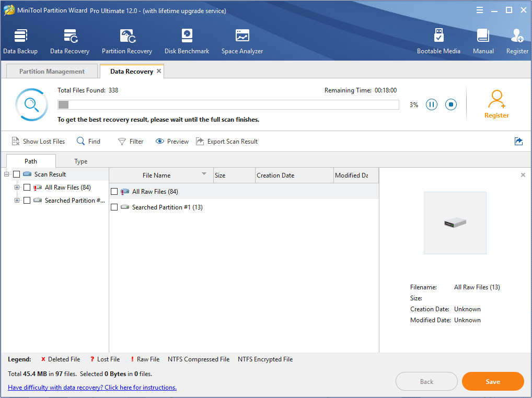
Task: Switch to the Type view tab
Action: 81,161
